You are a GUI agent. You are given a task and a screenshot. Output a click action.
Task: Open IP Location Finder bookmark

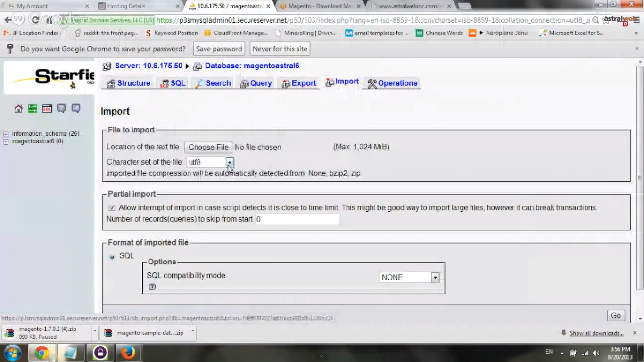(33, 33)
